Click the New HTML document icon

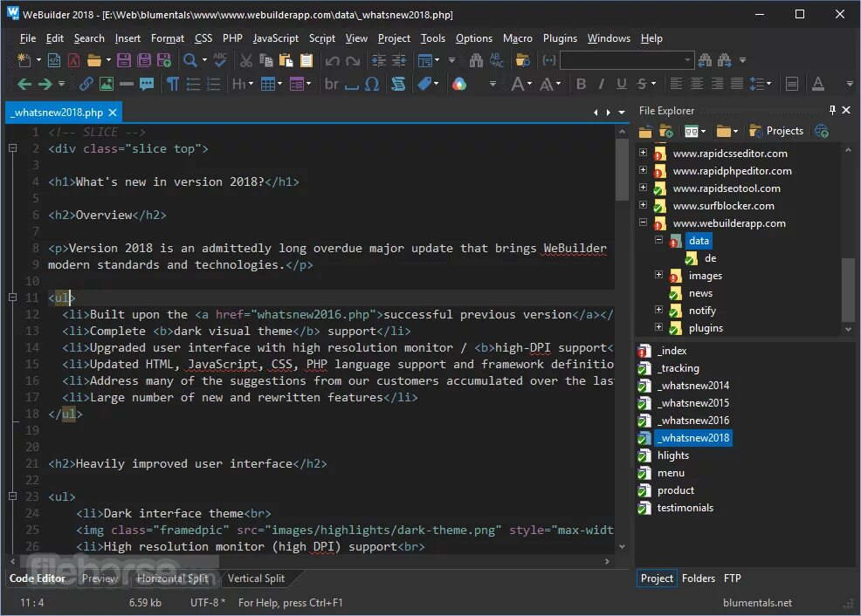click(x=53, y=60)
